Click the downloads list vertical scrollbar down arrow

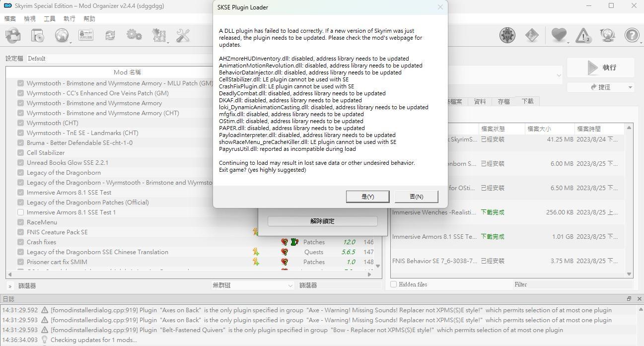(x=630, y=274)
